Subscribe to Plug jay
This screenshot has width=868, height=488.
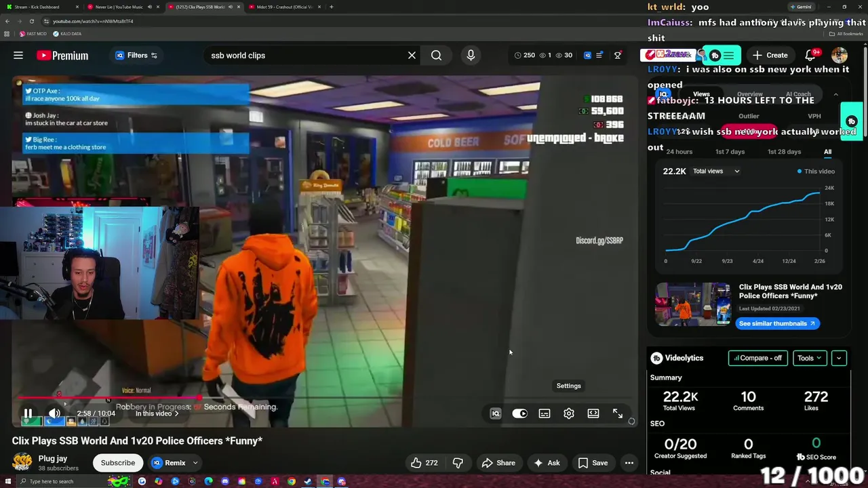[118, 463]
